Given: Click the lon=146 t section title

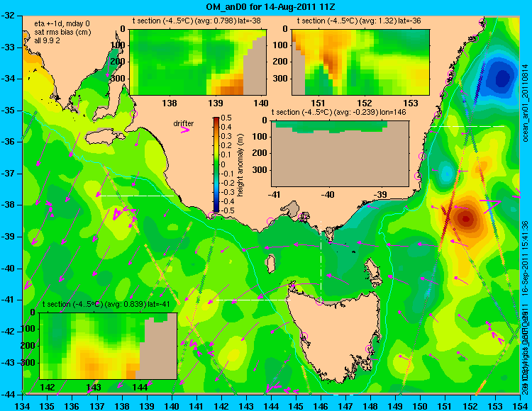Looking at the screenshot, I should pos(338,112).
